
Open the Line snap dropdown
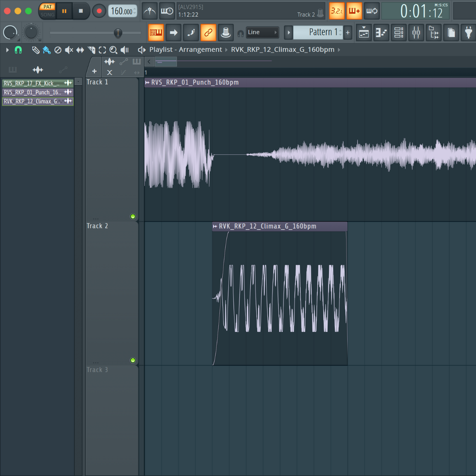click(262, 32)
